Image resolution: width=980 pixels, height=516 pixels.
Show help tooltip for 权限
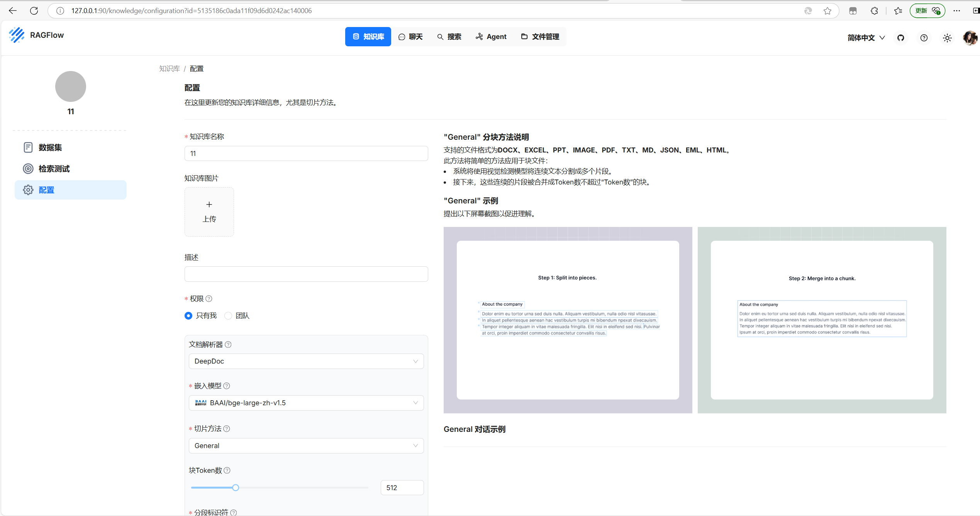pos(209,299)
